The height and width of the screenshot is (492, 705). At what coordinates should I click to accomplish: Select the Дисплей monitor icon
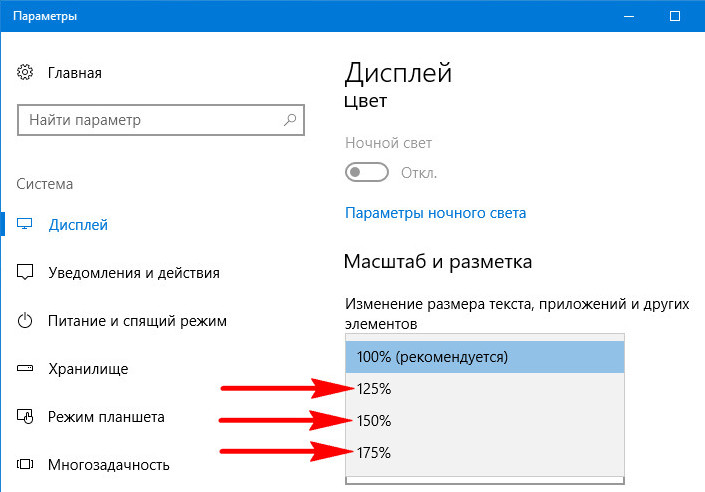click(x=25, y=224)
